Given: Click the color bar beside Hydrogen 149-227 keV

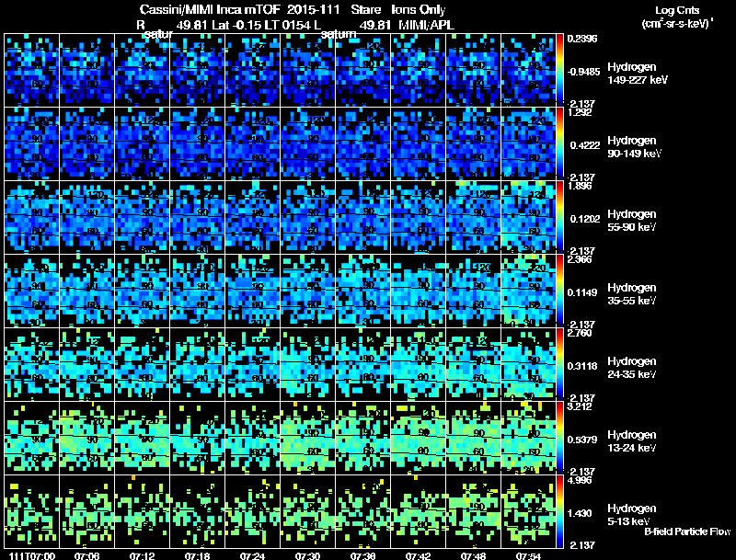Looking at the screenshot, I should tap(559, 69).
